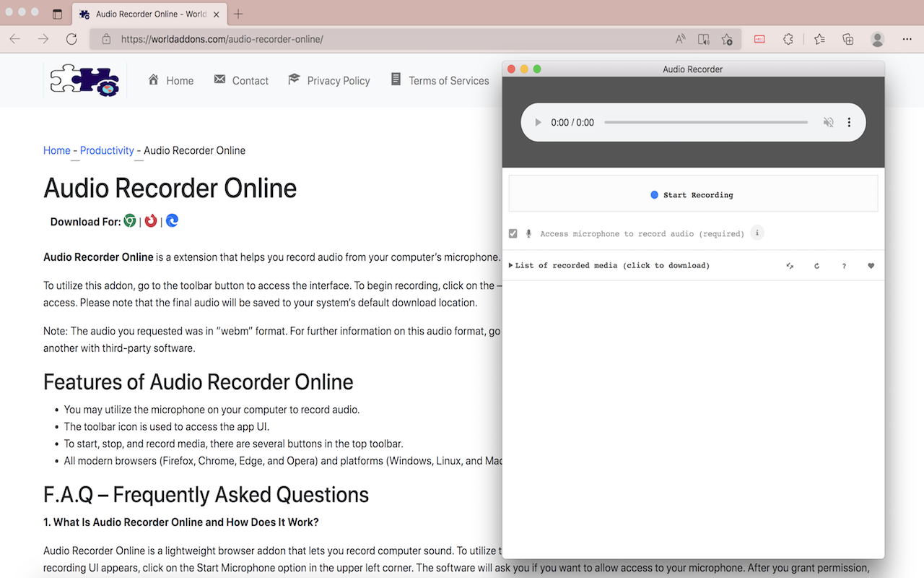Toggle play on the audio player
924x578 pixels.
538,121
